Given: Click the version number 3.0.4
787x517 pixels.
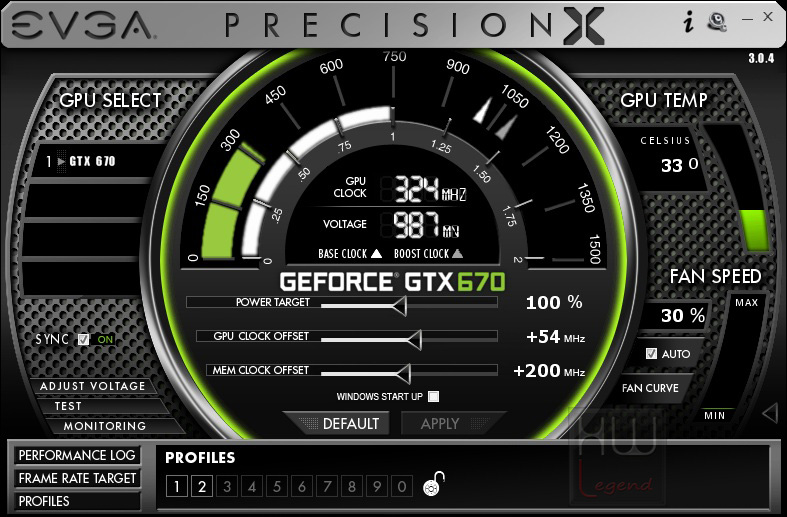Looking at the screenshot, I should 761,58.
